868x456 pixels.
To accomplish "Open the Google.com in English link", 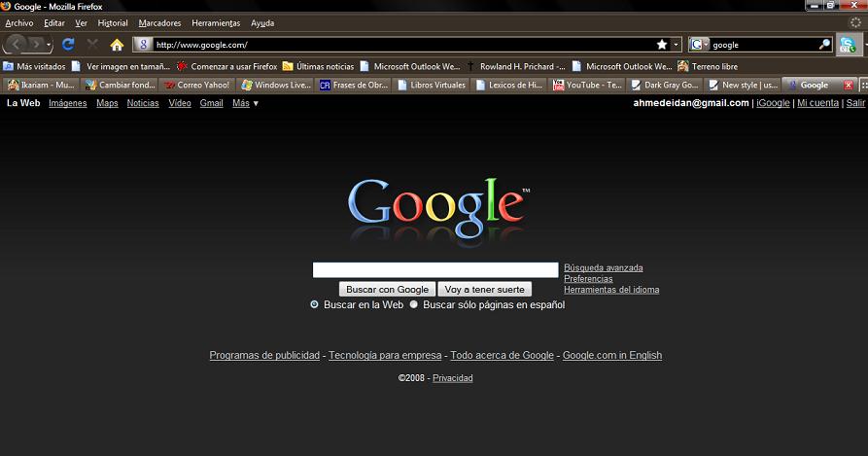I will pyautogui.click(x=612, y=355).
